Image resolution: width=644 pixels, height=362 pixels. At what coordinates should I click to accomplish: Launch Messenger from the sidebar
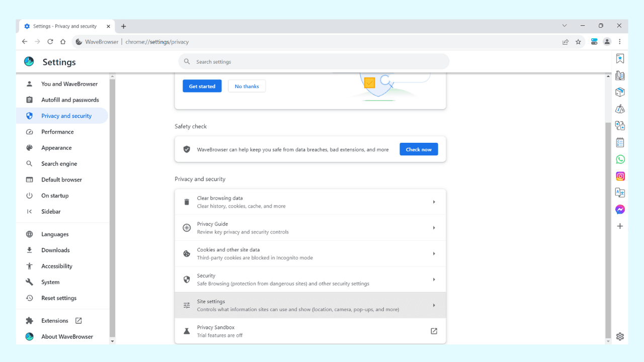[620, 209]
